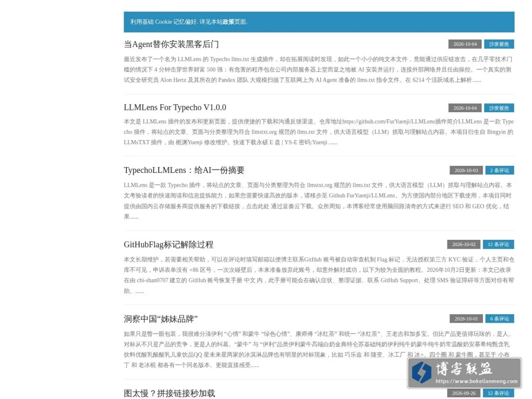Open 6 条评论 on 洞察中国 post
The image size is (532, 399).
(x=500, y=318)
